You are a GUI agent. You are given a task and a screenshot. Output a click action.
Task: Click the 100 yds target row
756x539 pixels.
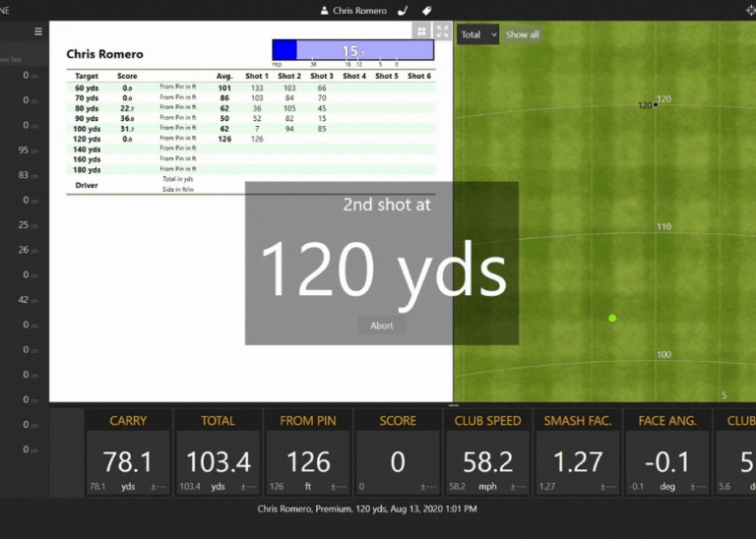(x=87, y=128)
